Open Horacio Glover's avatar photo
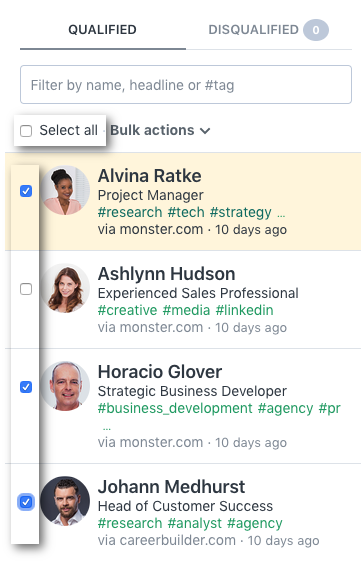 pos(65,386)
